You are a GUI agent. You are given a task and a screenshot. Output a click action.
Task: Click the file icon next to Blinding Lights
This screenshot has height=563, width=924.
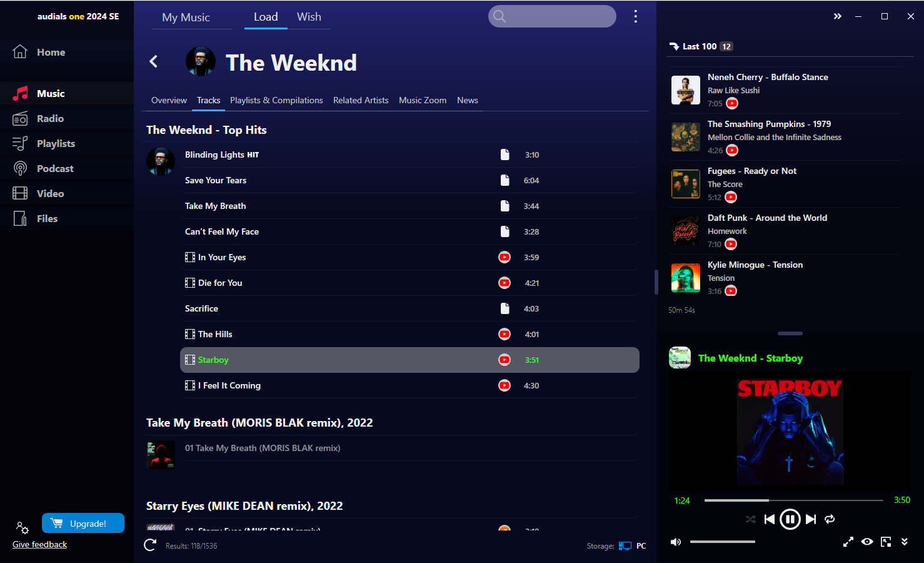505,155
